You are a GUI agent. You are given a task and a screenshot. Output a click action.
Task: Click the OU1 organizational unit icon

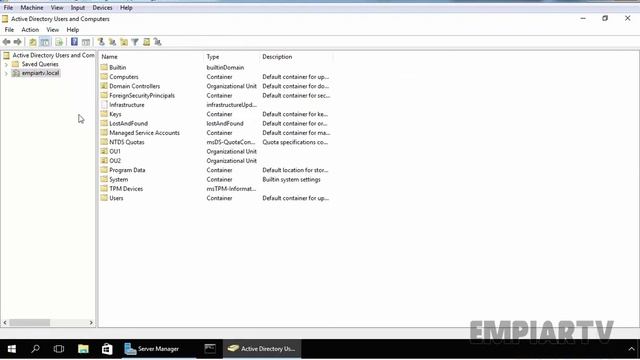(x=104, y=151)
